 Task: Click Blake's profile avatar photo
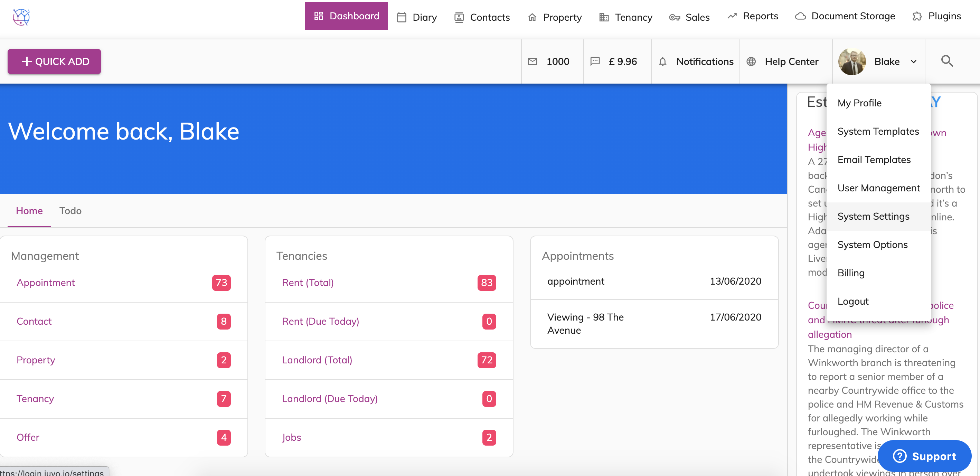click(852, 61)
